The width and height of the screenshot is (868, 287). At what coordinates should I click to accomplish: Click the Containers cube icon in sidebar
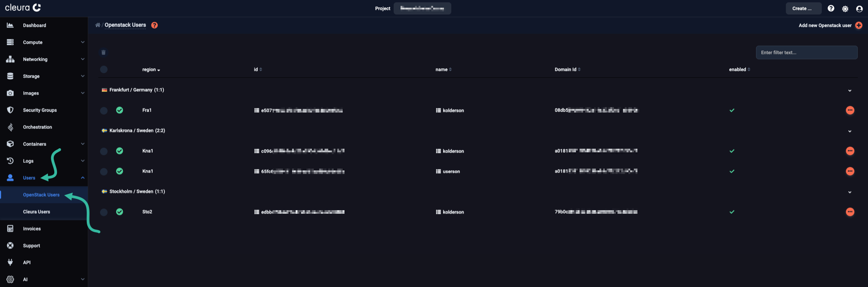pos(10,144)
